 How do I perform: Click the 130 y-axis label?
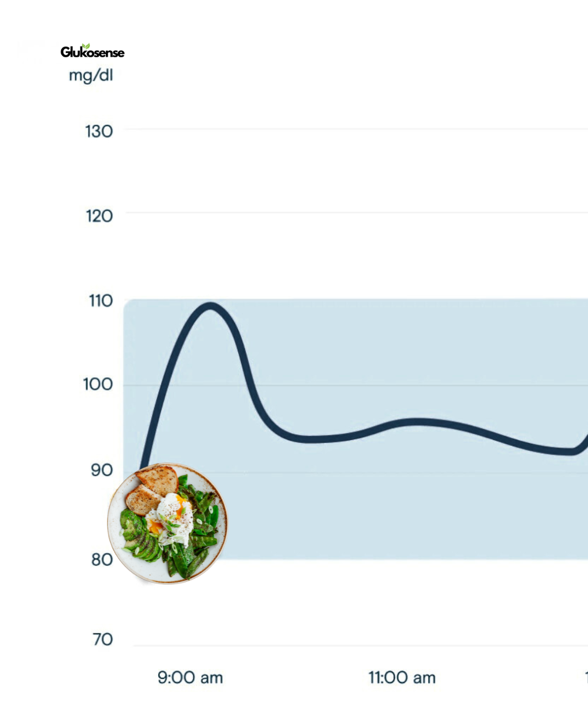(x=98, y=131)
